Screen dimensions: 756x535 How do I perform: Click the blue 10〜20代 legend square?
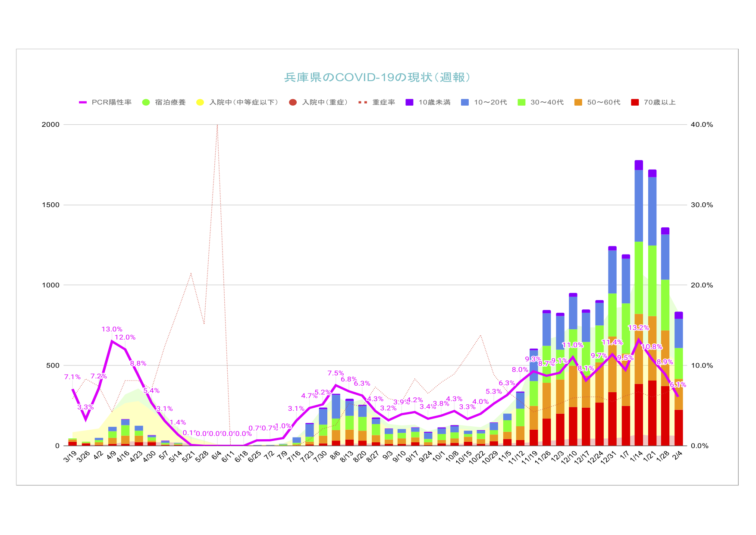point(464,102)
